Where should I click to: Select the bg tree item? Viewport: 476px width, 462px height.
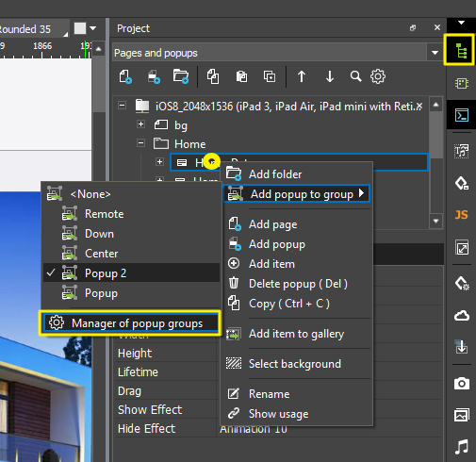(181, 124)
